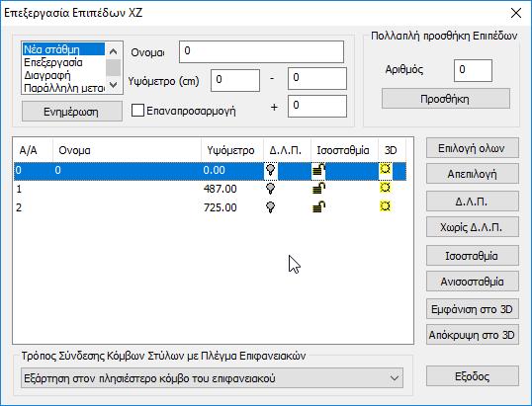Sort by the Ονομα column header
This screenshot has width=532, height=406.
point(127,150)
